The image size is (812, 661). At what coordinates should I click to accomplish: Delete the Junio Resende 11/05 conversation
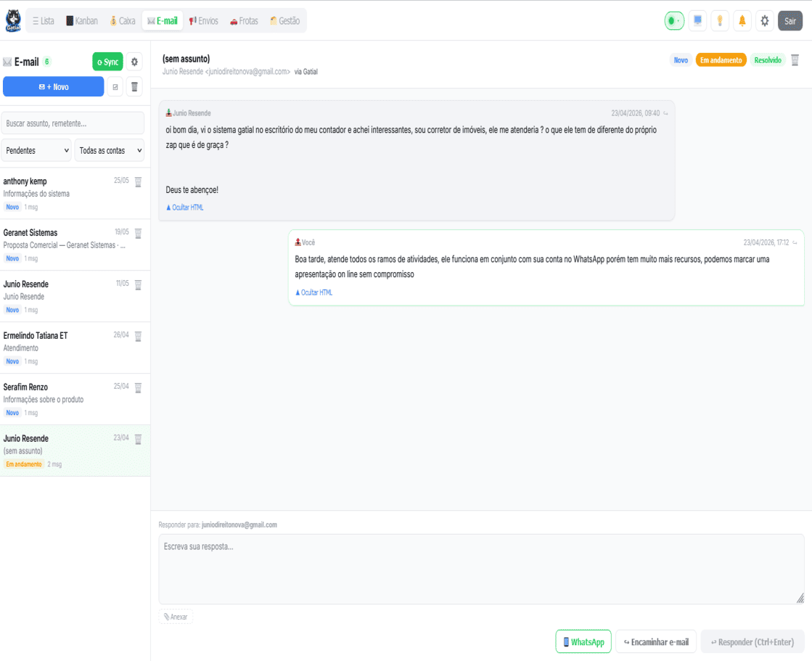[x=139, y=284]
